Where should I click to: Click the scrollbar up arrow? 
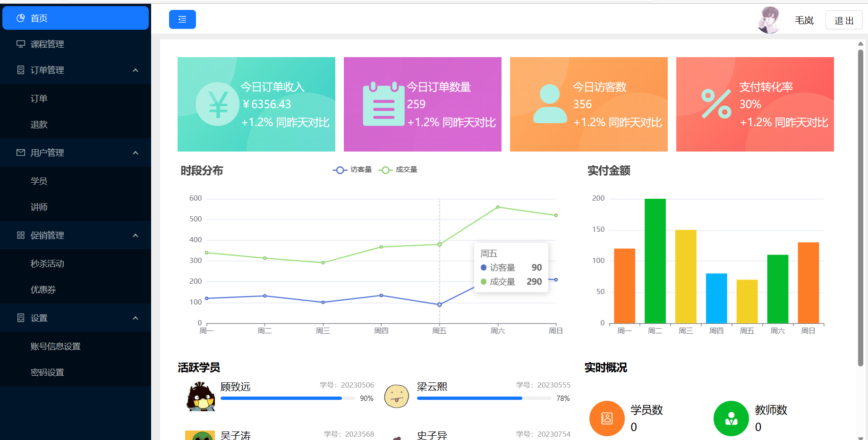point(860,43)
